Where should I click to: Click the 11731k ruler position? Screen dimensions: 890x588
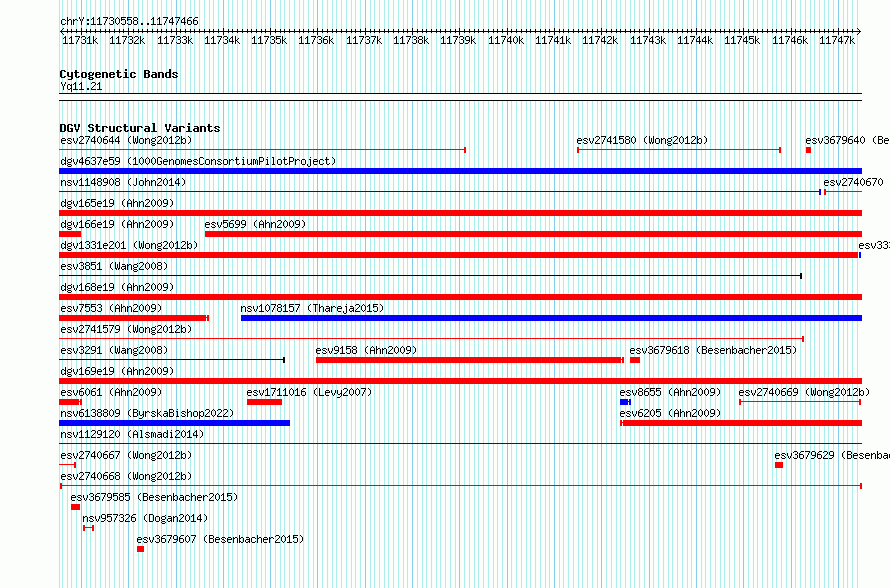tap(80, 40)
